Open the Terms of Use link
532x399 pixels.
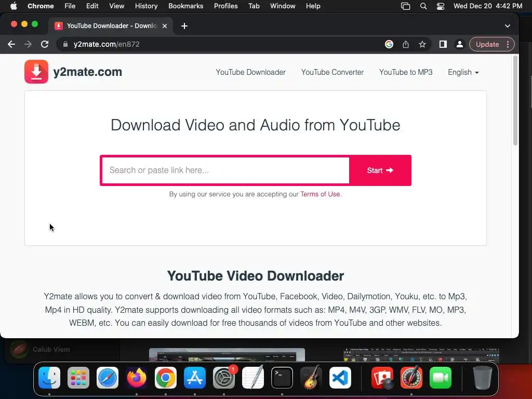click(x=320, y=194)
